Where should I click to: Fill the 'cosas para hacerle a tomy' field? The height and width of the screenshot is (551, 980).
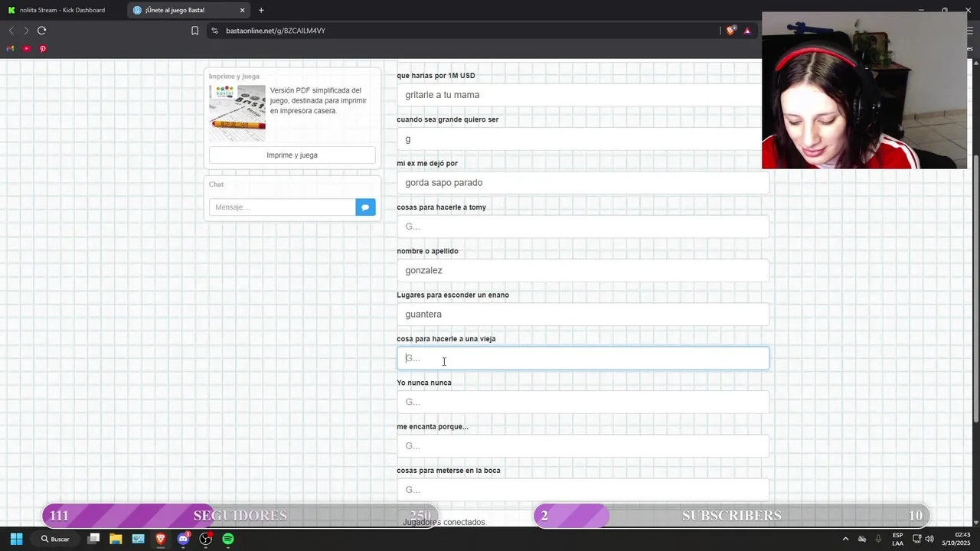click(583, 227)
